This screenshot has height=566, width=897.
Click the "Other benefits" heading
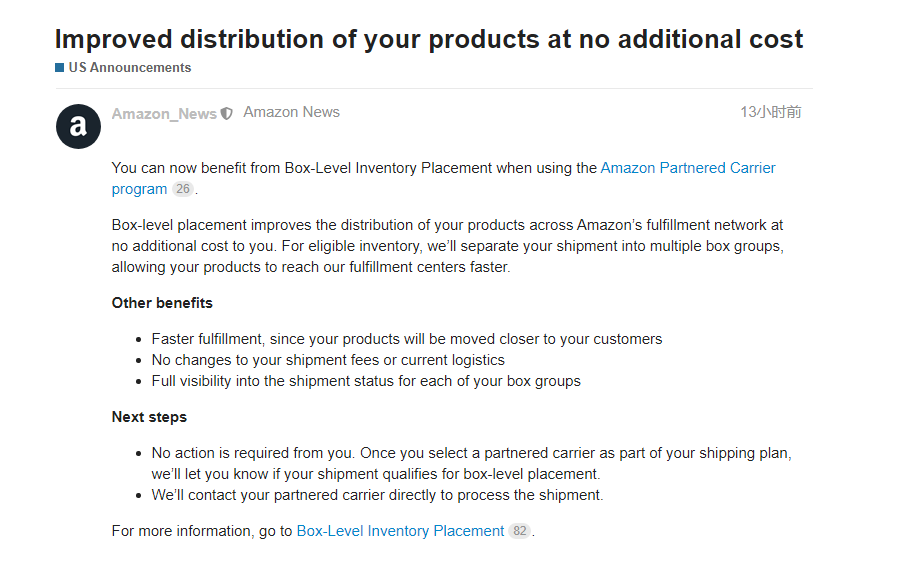click(x=162, y=303)
